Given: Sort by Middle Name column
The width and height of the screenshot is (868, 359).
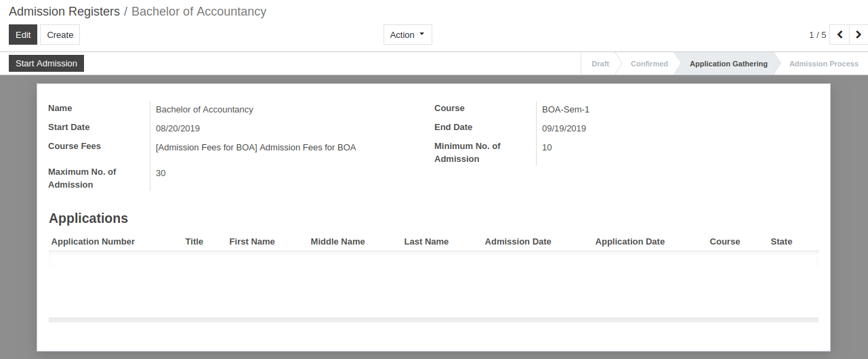Looking at the screenshot, I should (337, 242).
